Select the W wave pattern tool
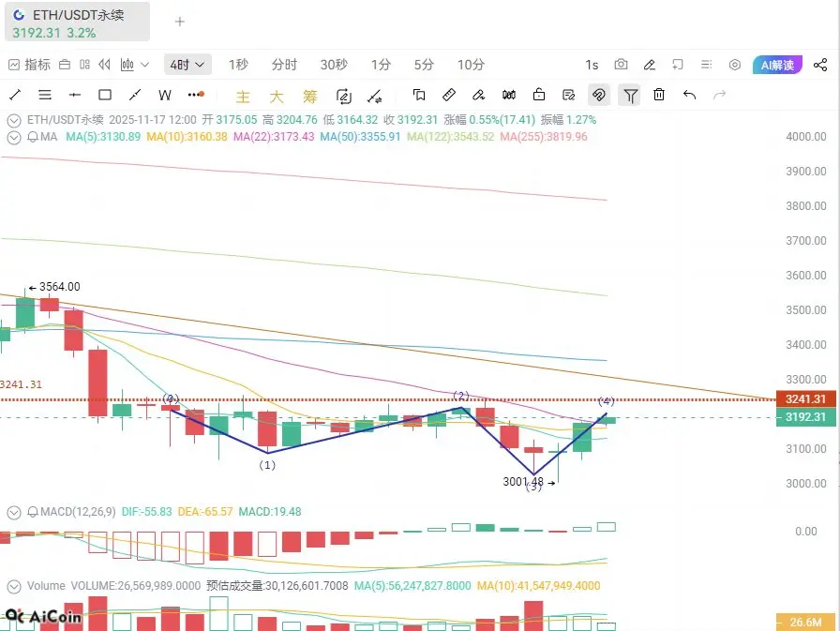Screen dimensions: 840x631 point(165,96)
